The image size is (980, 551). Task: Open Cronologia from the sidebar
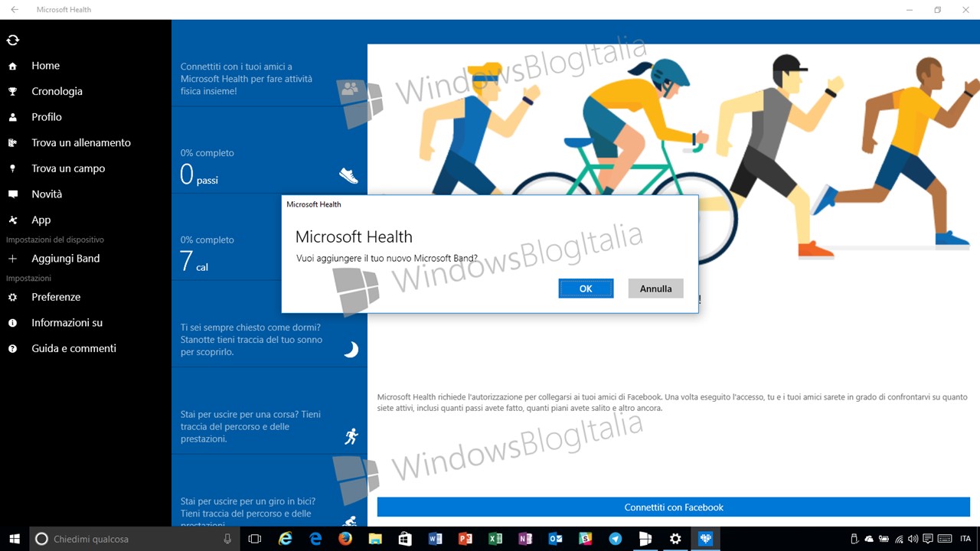coord(57,91)
